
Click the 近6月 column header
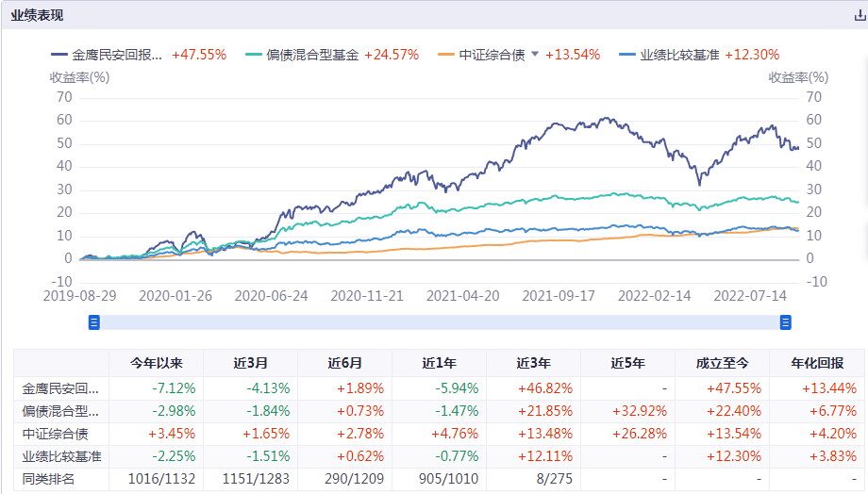click(344, 363)
